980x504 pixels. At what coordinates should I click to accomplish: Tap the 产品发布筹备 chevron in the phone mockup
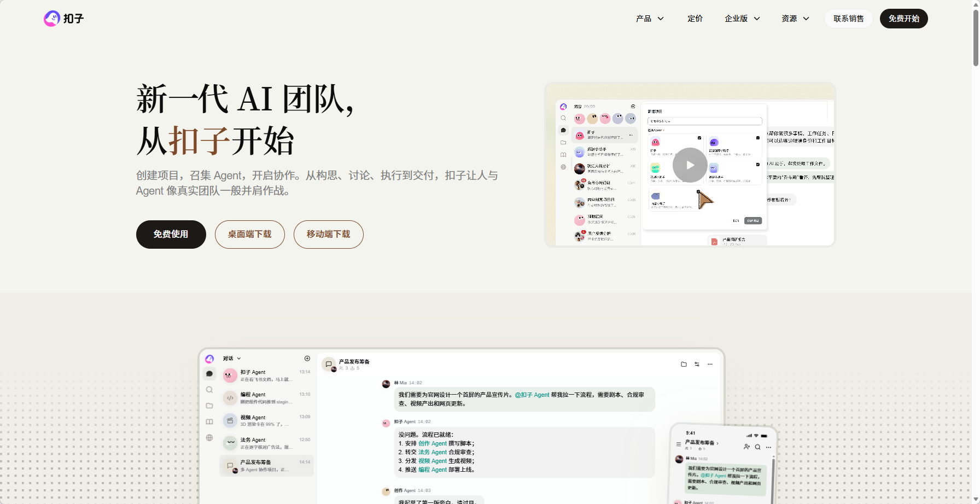coord(717,443)
